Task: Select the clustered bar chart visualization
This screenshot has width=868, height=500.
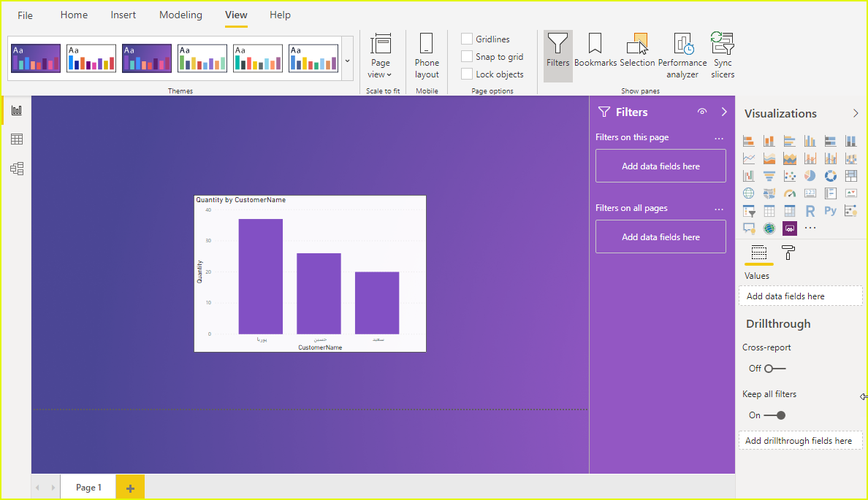Action: point(789,141)
